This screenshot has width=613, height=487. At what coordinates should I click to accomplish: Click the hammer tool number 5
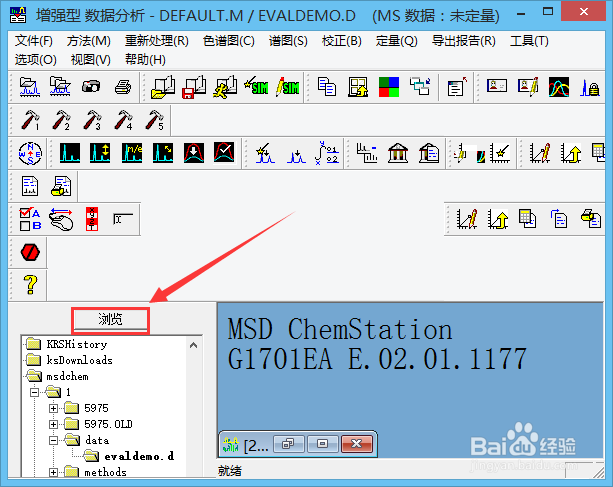tap(154, 120)
